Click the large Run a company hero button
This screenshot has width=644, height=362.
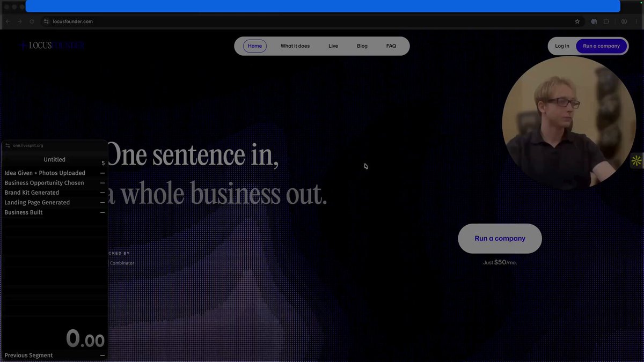(x=500, y=239)
